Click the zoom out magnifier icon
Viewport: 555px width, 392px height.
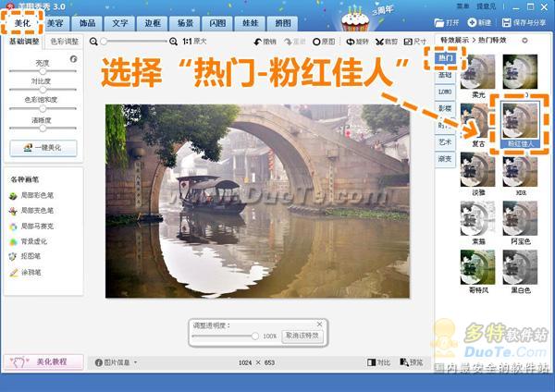(x=93, y=42)
